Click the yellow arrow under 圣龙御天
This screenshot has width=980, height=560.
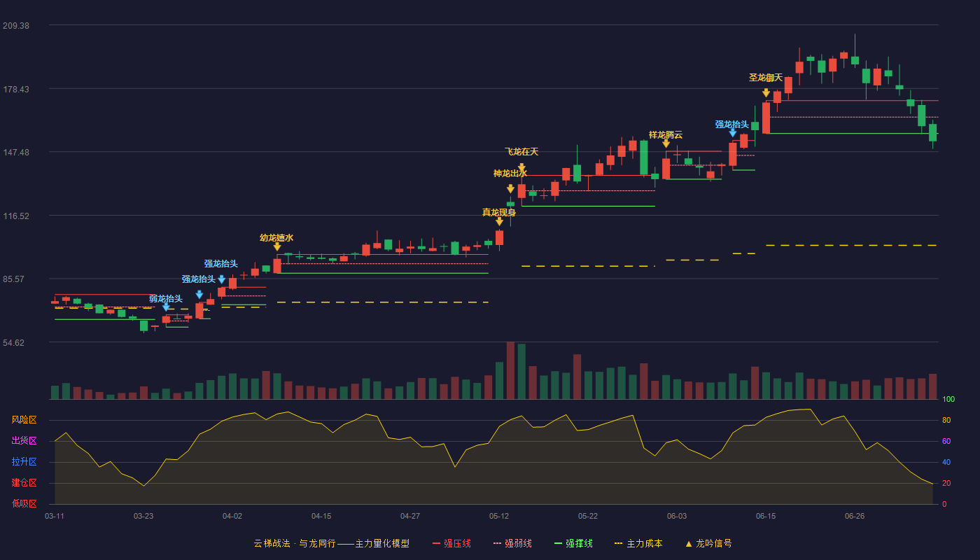[766, 92]
